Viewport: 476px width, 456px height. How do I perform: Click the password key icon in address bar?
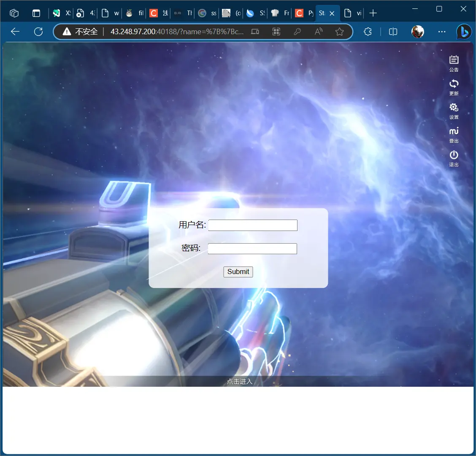coord(297,32)
